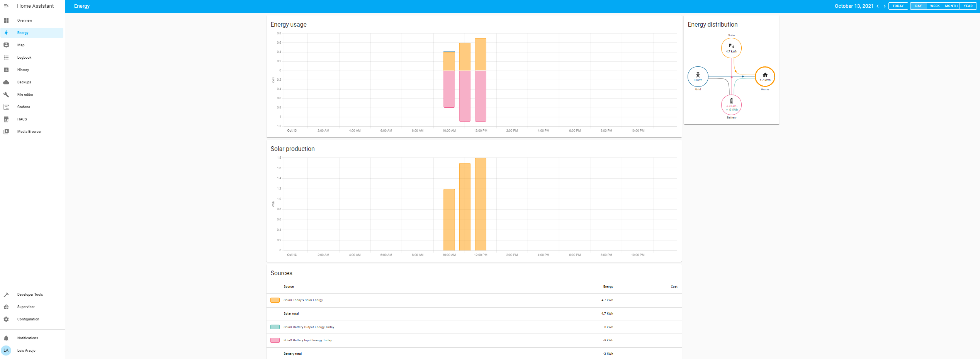980x359 pixels.
Task: Open the Configuration gear icon
Action: 6,319
